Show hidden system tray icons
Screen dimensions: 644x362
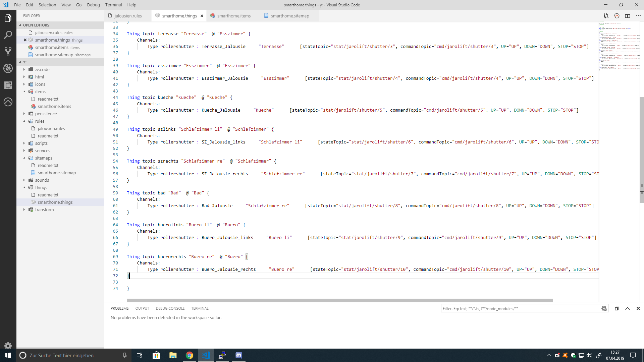[x=549, y=355]
